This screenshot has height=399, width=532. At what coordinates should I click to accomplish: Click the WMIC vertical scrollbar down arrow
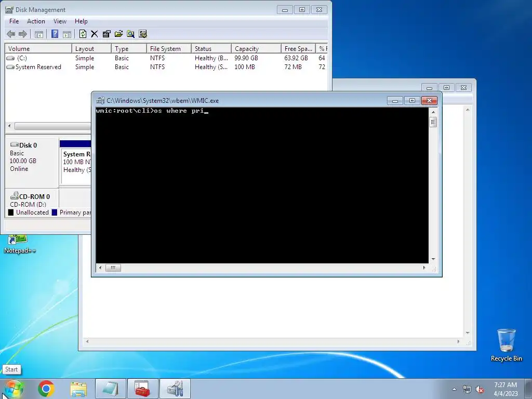point(433,259)
